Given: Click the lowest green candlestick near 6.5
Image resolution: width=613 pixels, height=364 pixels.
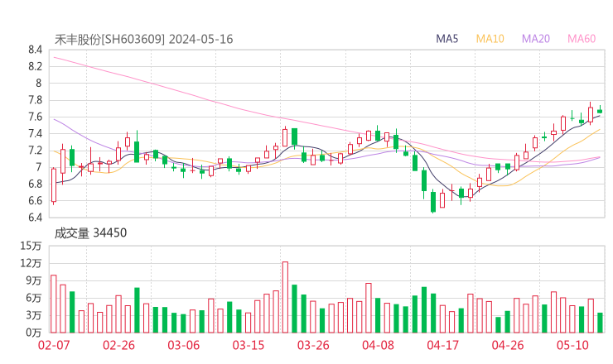Looking at the screenshot, I should 433,201.
